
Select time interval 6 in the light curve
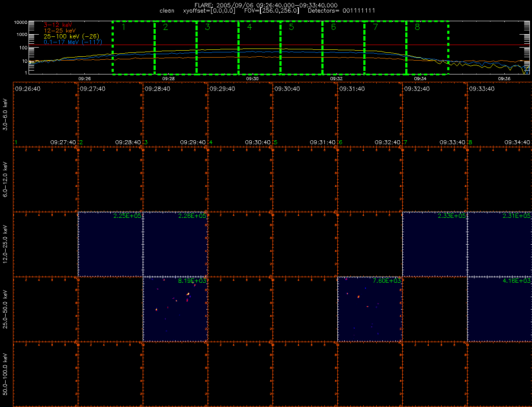pyautogui.click(x=343, y=48)
